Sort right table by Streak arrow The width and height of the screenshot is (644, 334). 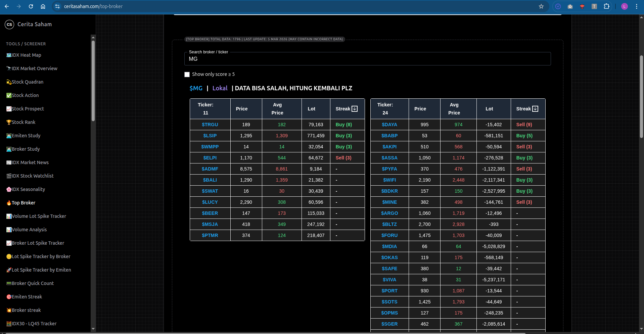click(x=535, y=109)
